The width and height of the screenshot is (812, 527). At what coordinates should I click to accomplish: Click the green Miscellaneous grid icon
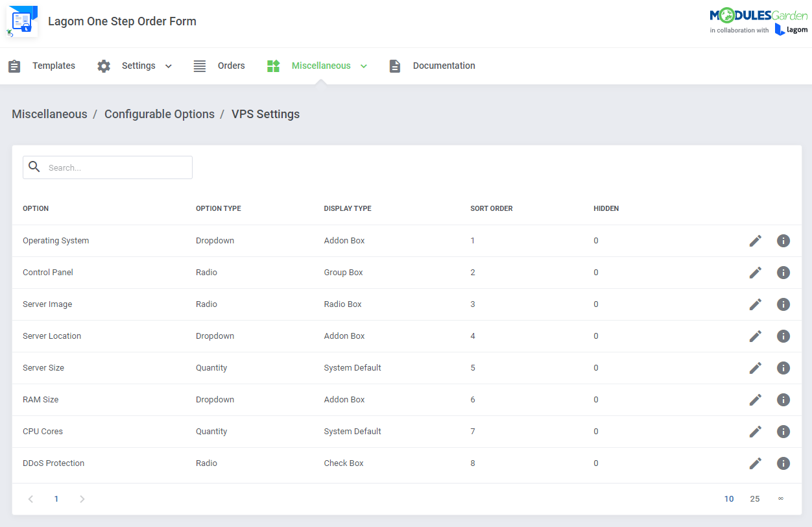pos(273,66)
